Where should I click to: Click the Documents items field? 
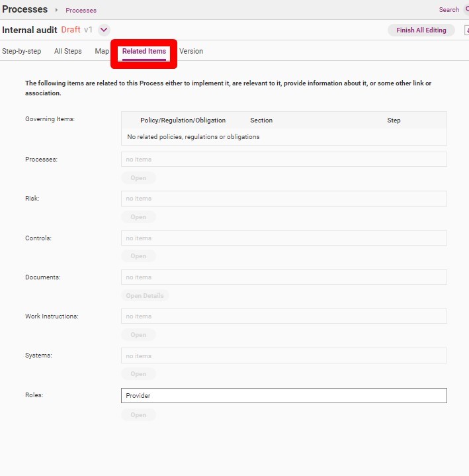coord(284,277)
